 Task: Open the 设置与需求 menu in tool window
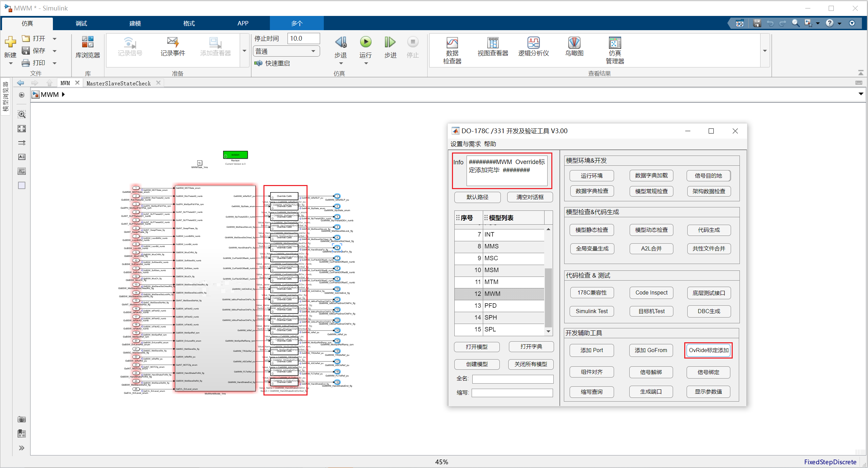[x=465, y=144]
